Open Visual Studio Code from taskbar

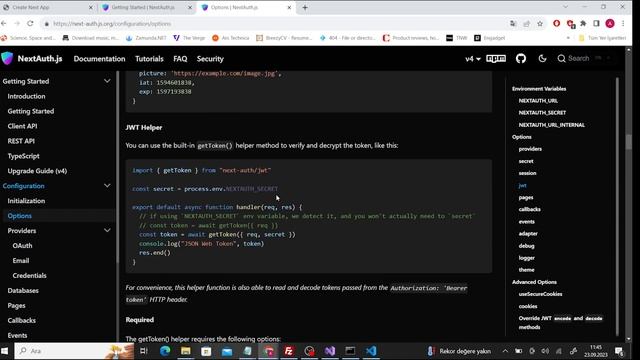(371, 351)
